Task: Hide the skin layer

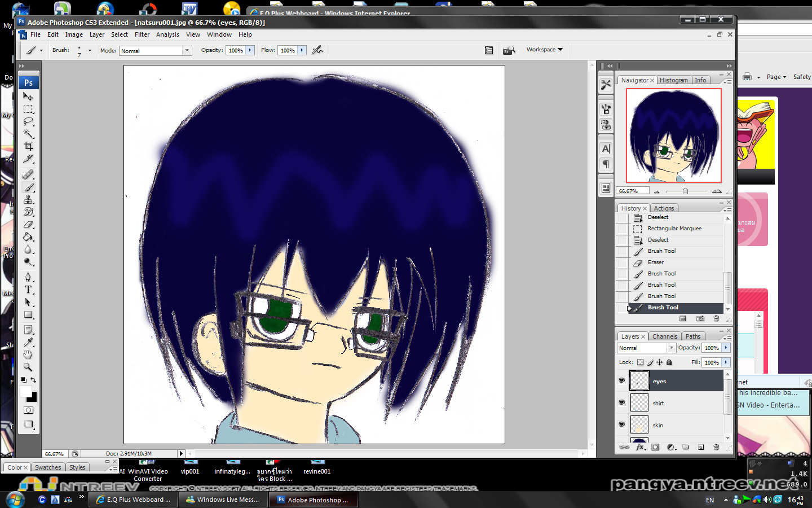Action: [x=621, y=424]
